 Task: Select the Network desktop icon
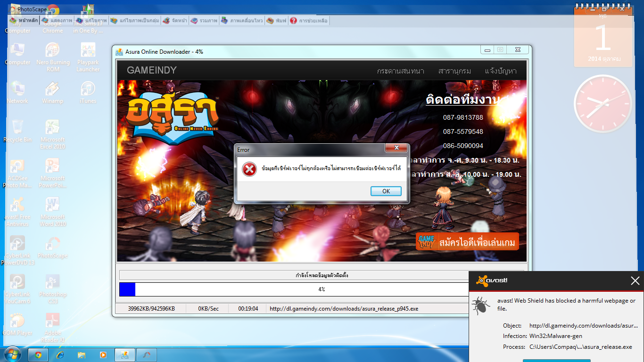[x=18, y=92]
